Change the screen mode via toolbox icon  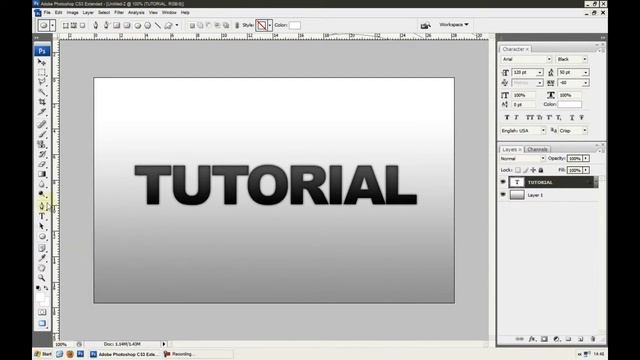[42, 323]
